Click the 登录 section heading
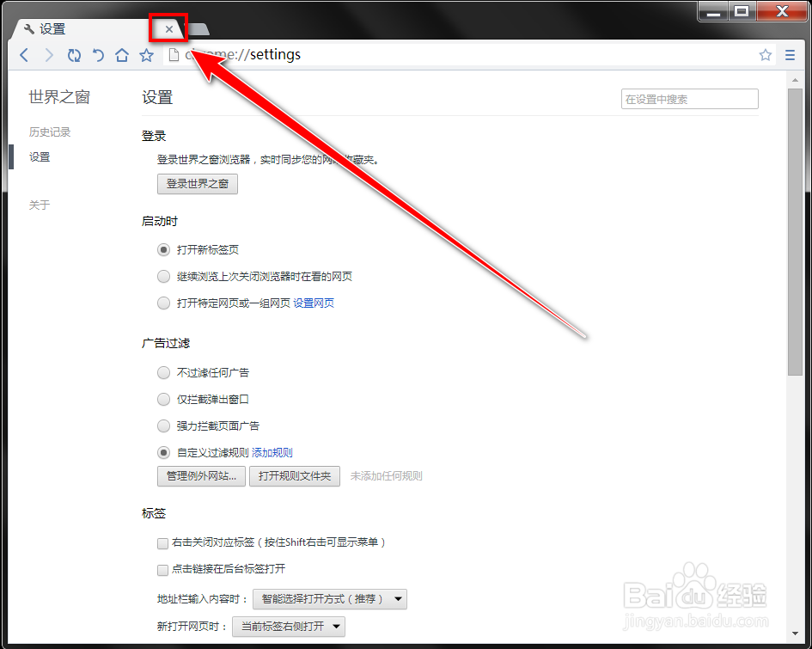 pyautogui.click(x=154, y=136)
